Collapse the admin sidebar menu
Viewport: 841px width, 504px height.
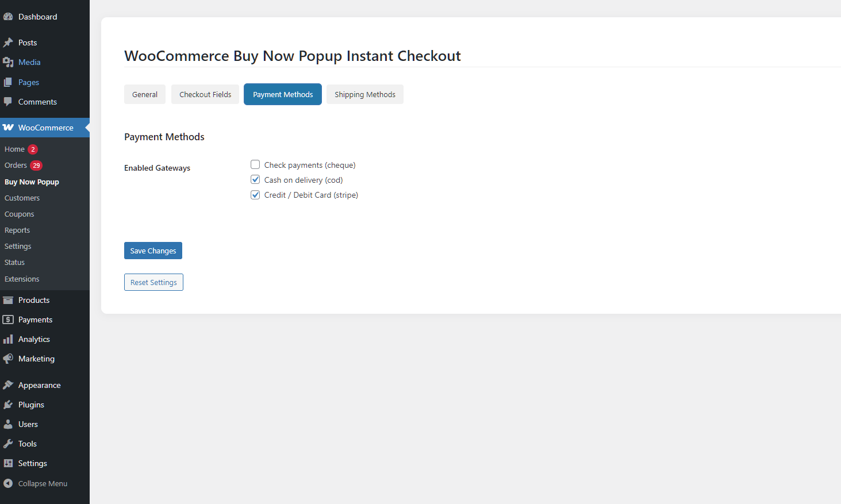42,483
